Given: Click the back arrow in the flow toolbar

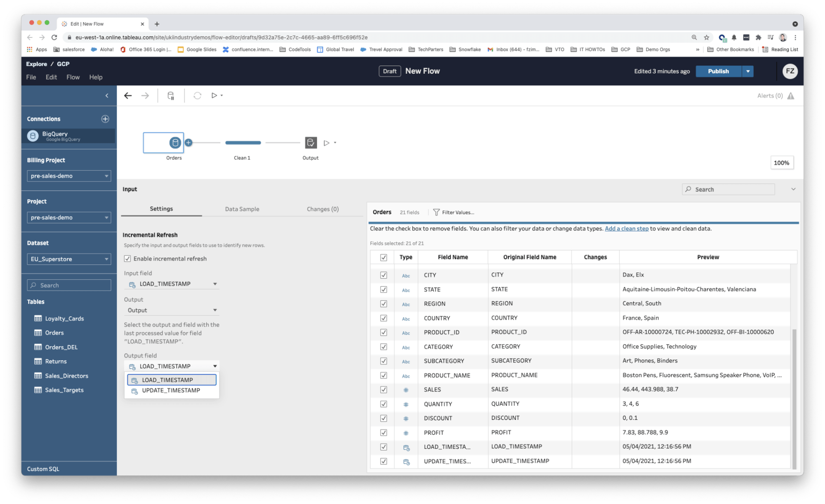Looking at the screenshot, I should point(128,95).
